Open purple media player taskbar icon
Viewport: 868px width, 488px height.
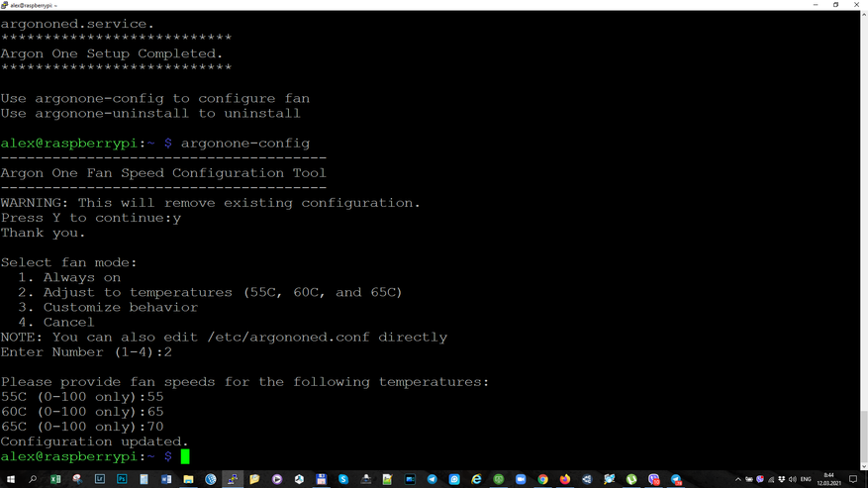pyautogui.click(x=277, y=479)
